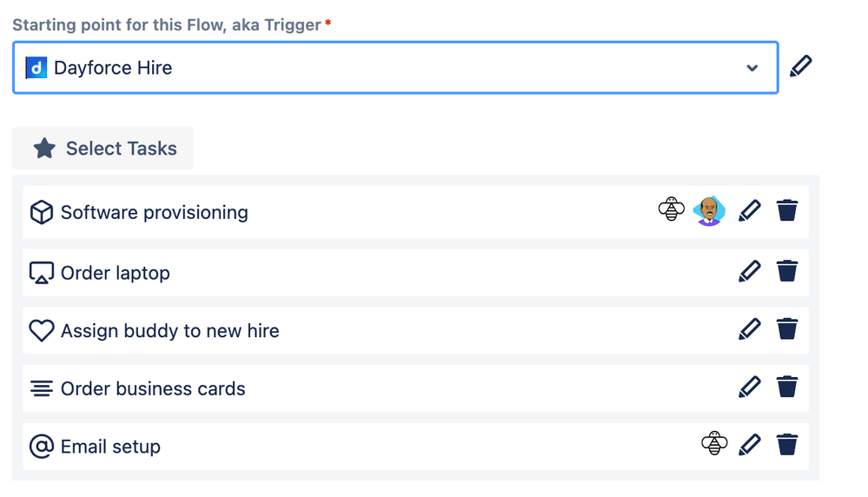This screenshot has width=868, height=497.
Task: Trash the Order business cards task
Action: (x=787, y=388)
